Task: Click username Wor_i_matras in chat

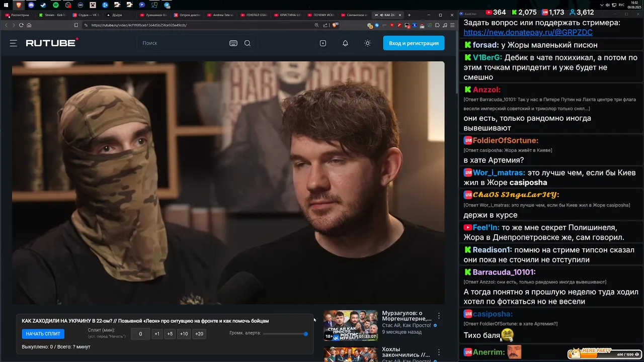Action: 499,172
